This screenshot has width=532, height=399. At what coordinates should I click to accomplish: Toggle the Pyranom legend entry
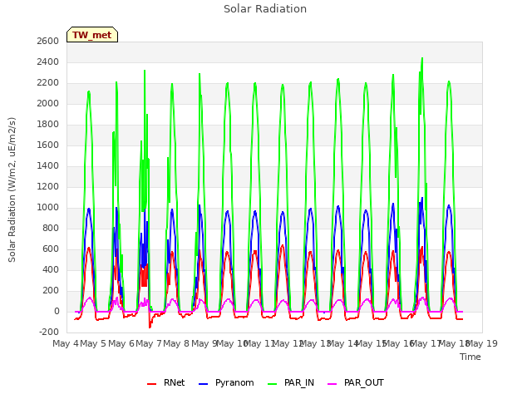[227, 382]
